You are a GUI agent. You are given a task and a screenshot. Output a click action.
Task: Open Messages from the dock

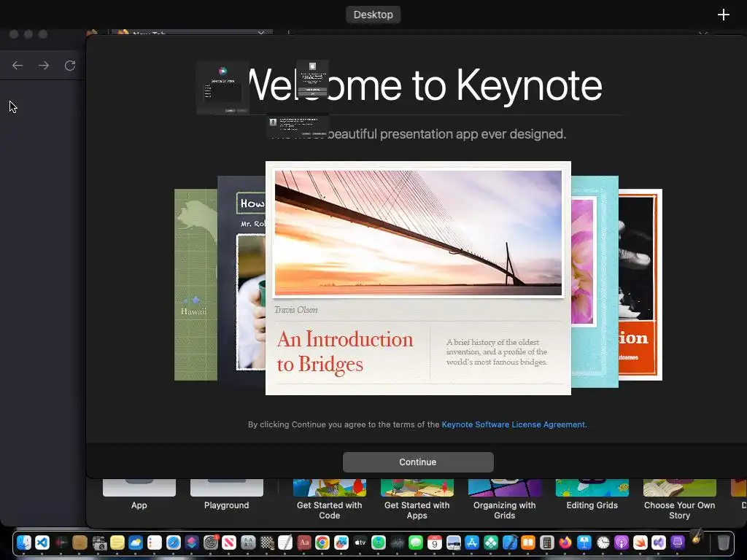pyautogui.click(x=415, y=542)
